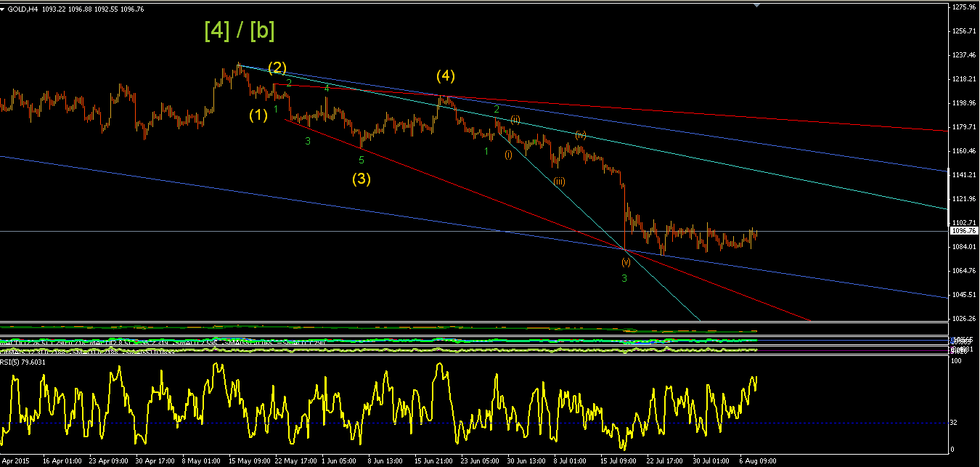Viewport: 980px width, 467px height.
Task: Click the current price tag 1096.76
Action: tap(963, 230)
